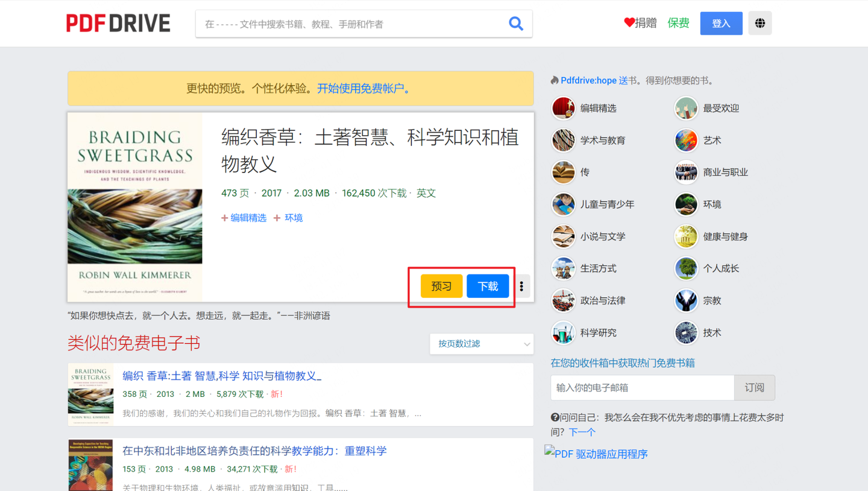Click the PDF DRIVE logo
Image resolution: width=868 pixels, height=491 pixels.
pos(118,22)
